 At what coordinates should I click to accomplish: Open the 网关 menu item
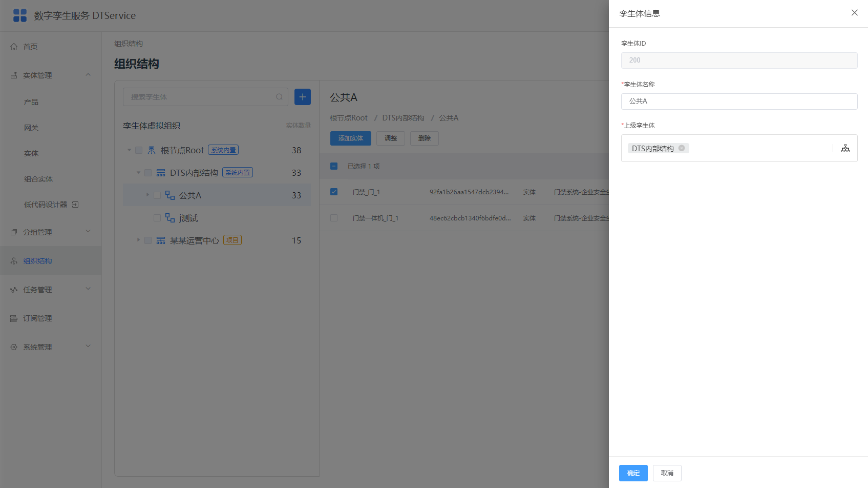[31, 128]
